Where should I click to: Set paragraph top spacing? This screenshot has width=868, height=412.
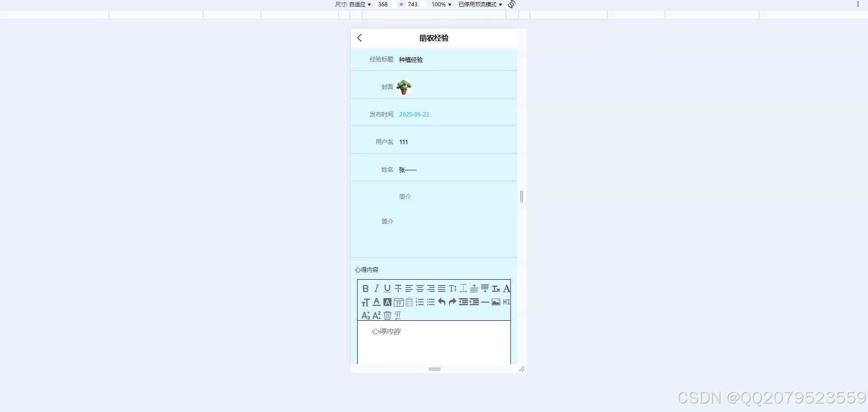[474, 289]
